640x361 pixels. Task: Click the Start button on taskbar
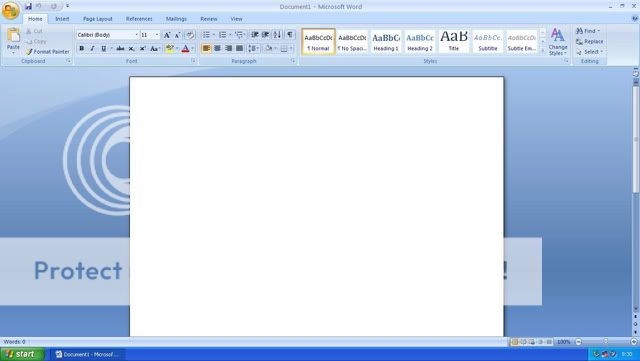click(x=22, y=354)
